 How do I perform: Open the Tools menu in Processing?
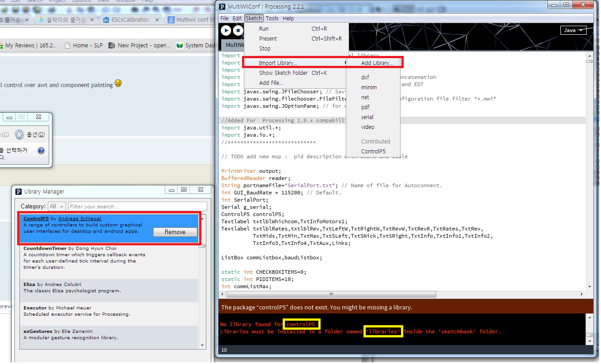[x=272, y=18]
